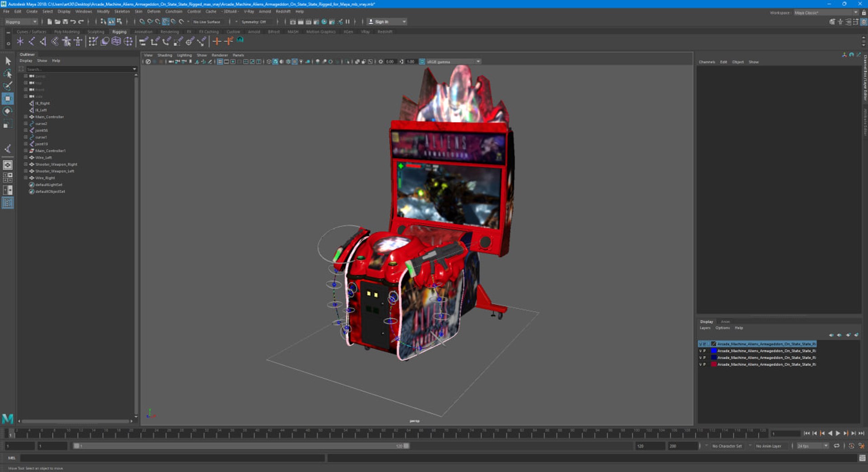Click the current frame field beside playback controls
This screenshot has width=868, height=472.
click(786, 434)
